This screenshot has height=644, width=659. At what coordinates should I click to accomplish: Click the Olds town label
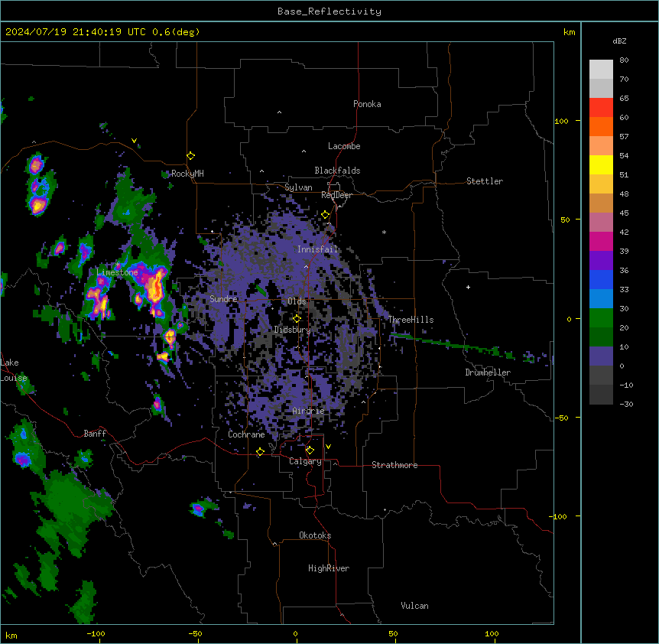297,301
